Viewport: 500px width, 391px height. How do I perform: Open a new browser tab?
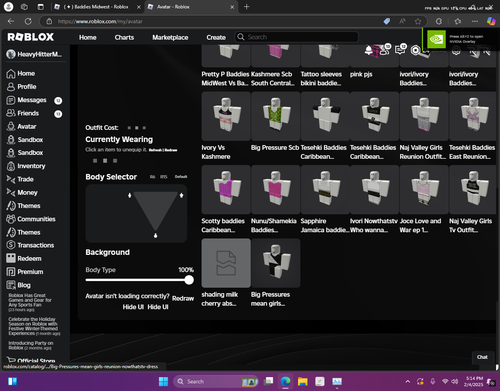247,7
